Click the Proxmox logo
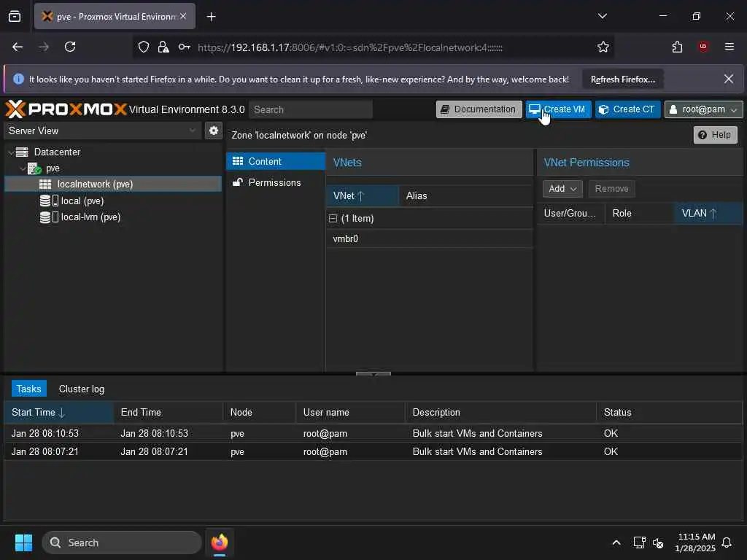This screenshot has width=747, height=560. [x=66, y=109]
